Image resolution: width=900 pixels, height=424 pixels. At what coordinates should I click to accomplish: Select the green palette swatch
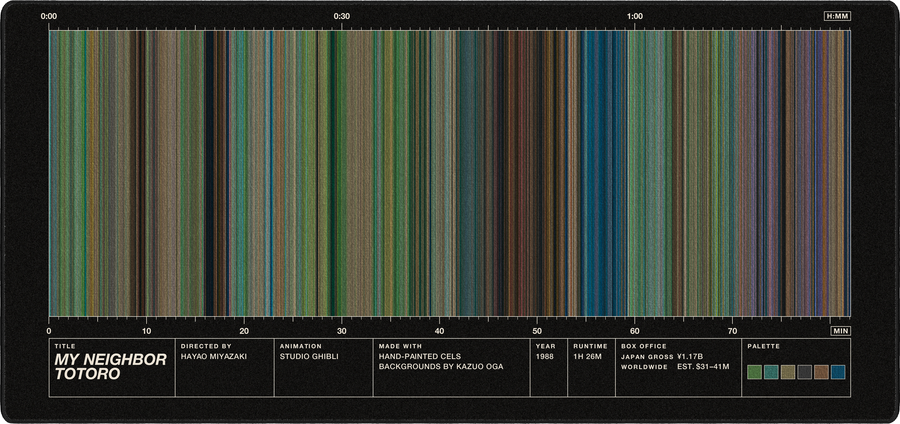pos(754,372)
